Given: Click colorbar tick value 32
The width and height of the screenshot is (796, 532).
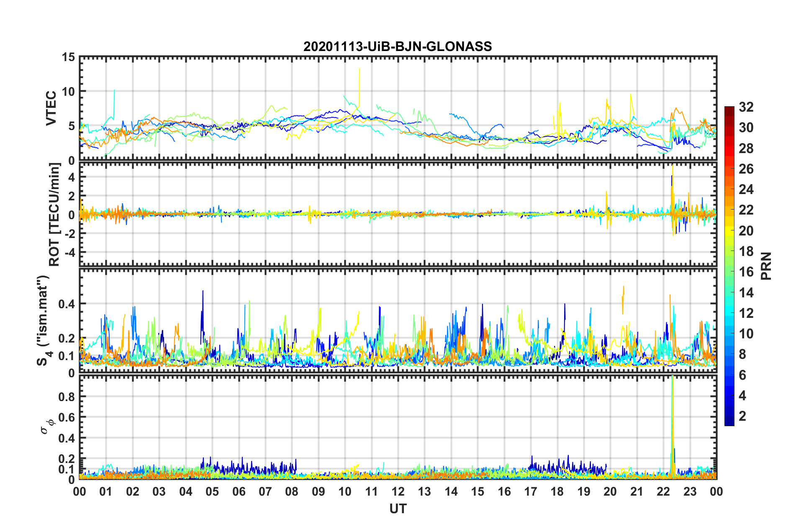Looking at the screenshot, I should (746, 107).
